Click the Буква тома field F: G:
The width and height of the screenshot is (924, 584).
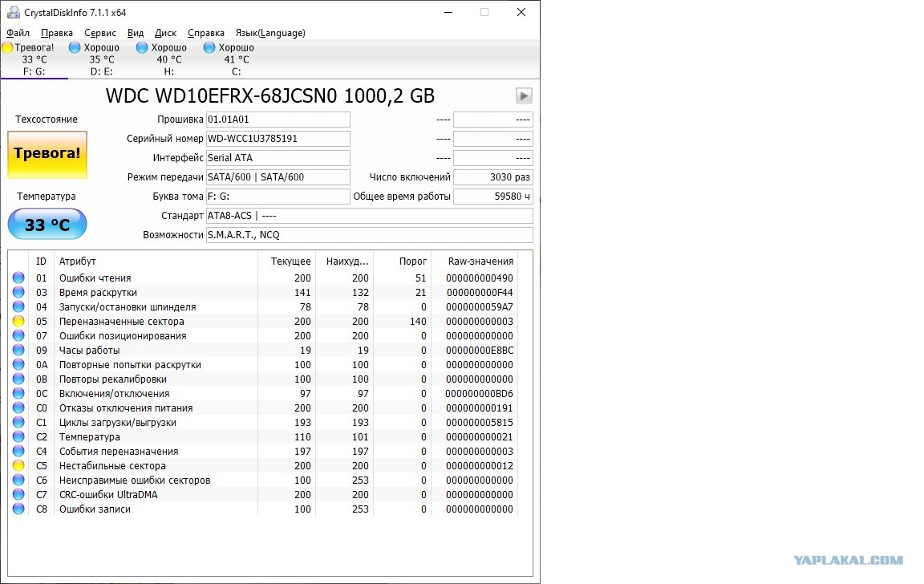[x=278, y=197]
